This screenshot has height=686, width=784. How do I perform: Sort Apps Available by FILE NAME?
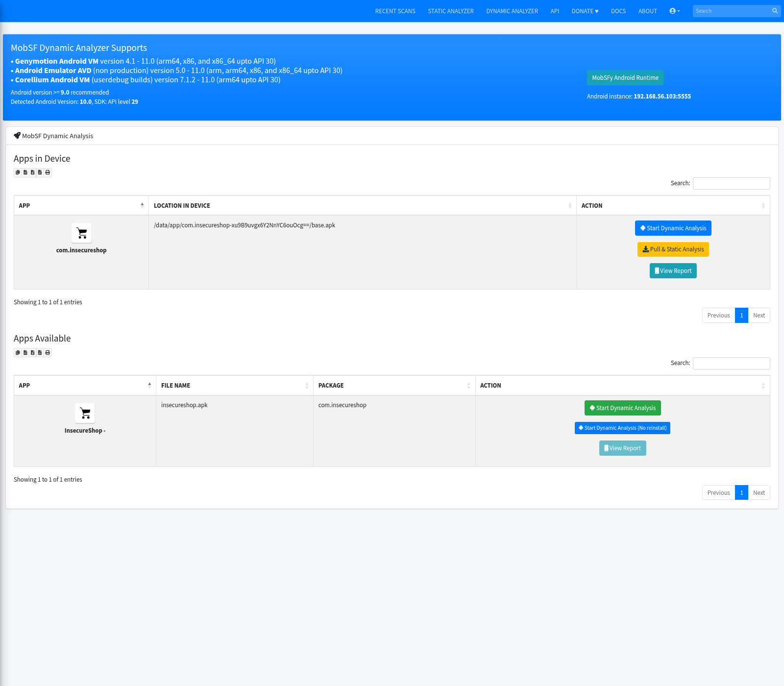pos(235,386)
